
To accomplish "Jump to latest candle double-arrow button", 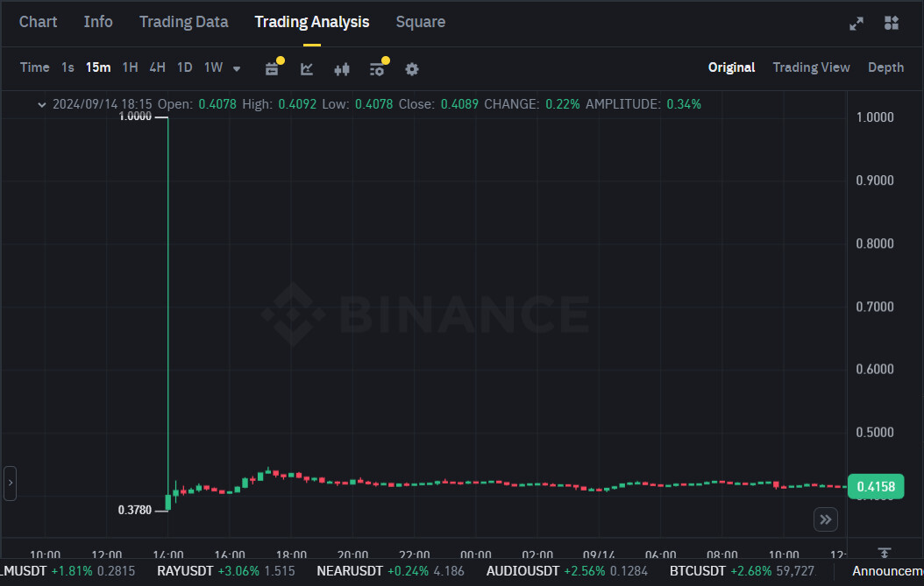I will (826, 519).
